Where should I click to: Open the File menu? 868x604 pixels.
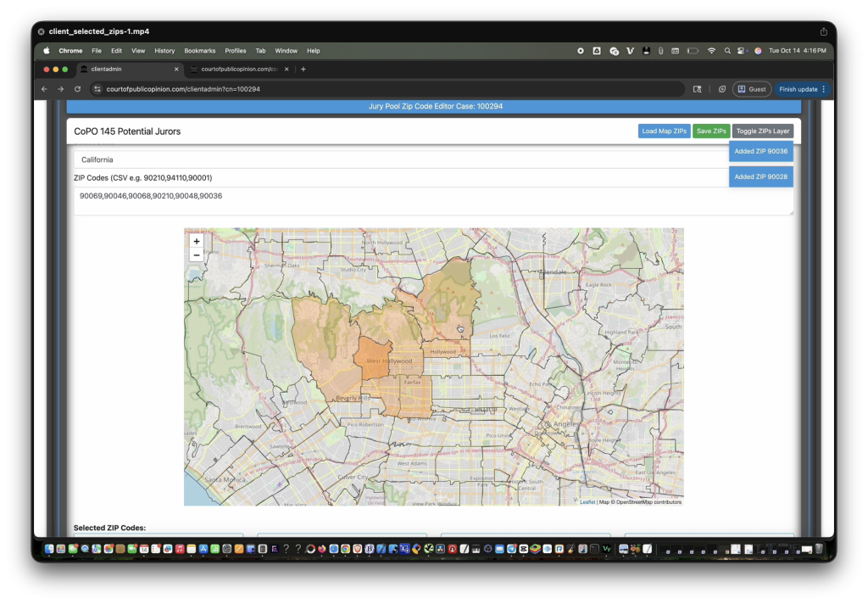(x=97, y=50)
